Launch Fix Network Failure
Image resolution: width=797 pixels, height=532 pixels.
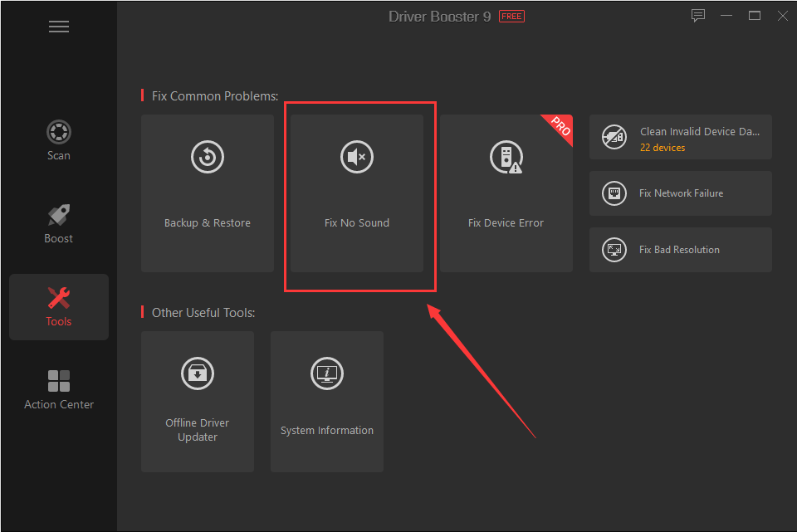click(681, 193)
